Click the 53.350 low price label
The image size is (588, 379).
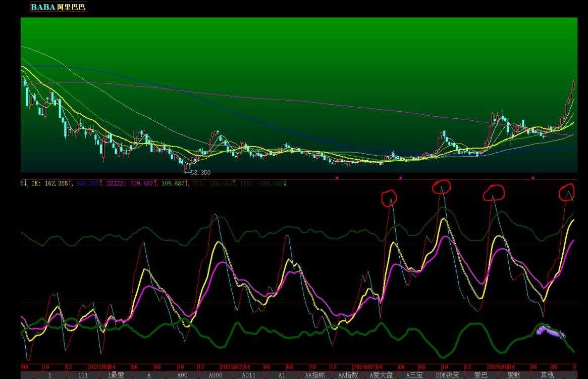pyautogui.click(x=200, y=173)
